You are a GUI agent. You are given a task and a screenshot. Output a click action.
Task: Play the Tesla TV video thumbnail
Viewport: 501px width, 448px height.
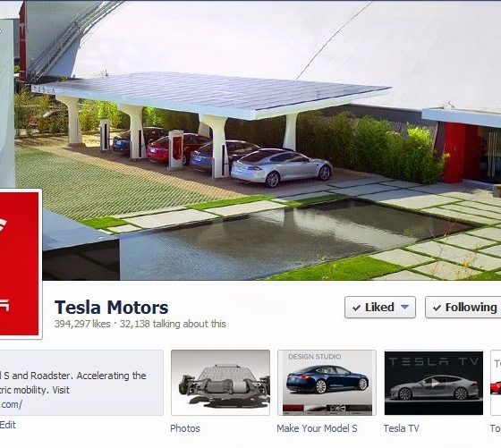click(434, 383)
